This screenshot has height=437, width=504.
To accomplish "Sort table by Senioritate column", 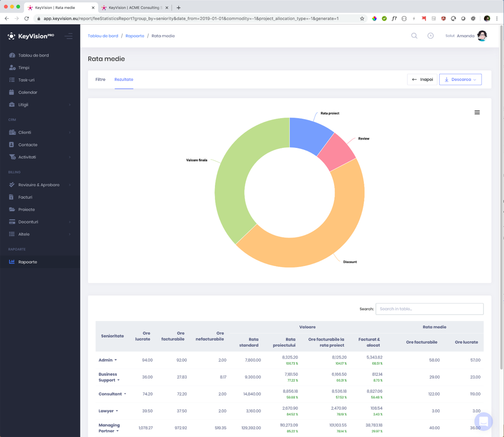I will (112, 336).
